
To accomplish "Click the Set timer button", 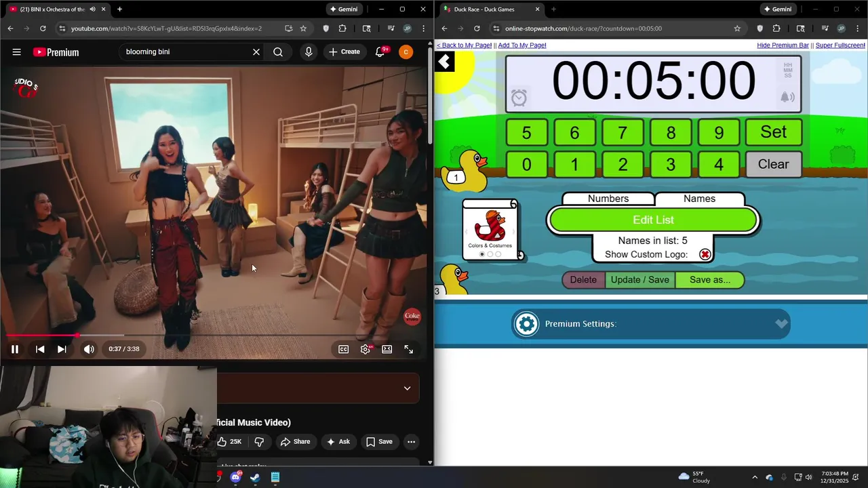I will tap(773, 132).
